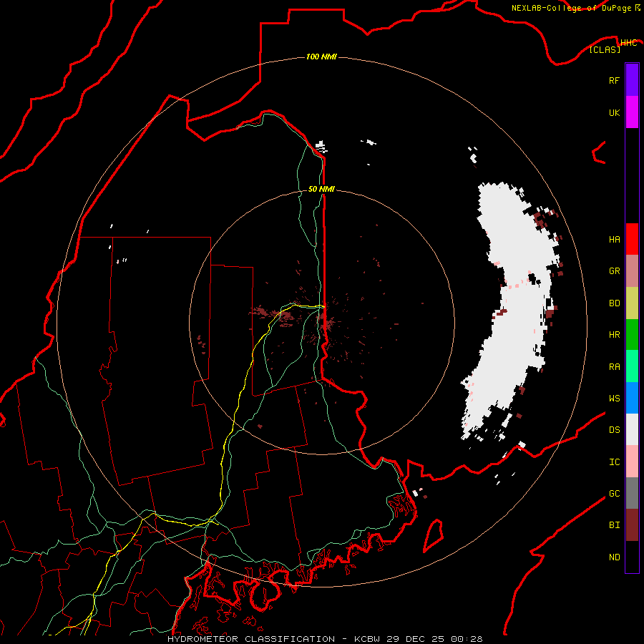644x644 pixels.
Task: Click the 50 NMI range ring label
Action: [x=321, y=189]
